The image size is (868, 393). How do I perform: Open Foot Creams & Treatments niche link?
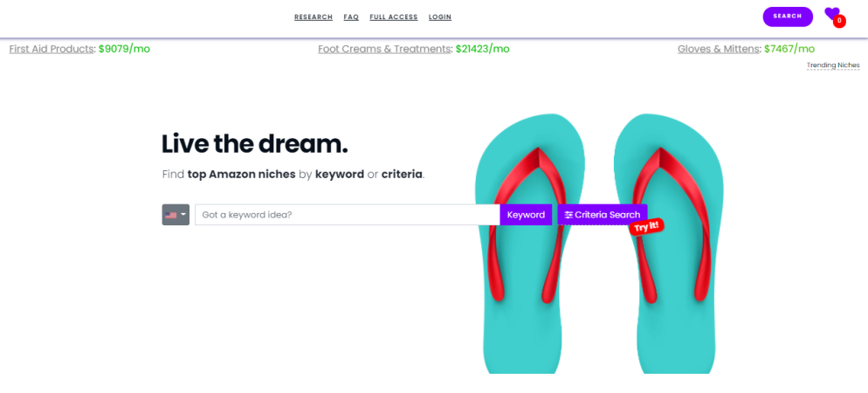tap(384, 49)
